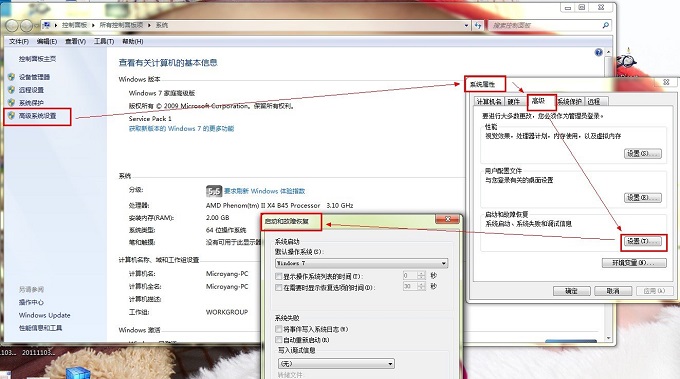
Task: Click the Forward arrow navigation button
Action: coord(27,26)
